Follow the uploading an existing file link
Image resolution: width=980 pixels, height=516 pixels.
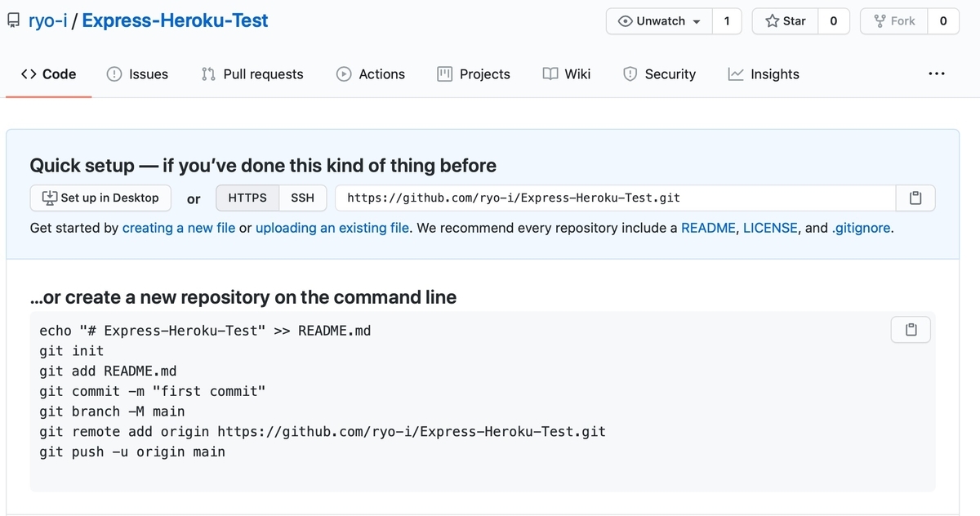pos(333,228)
